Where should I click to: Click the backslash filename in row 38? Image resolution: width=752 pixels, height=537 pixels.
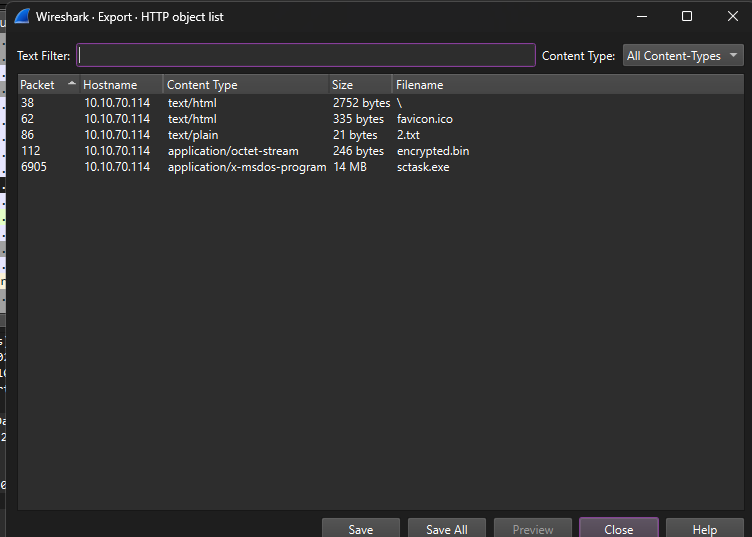click(x=399, y=103)
